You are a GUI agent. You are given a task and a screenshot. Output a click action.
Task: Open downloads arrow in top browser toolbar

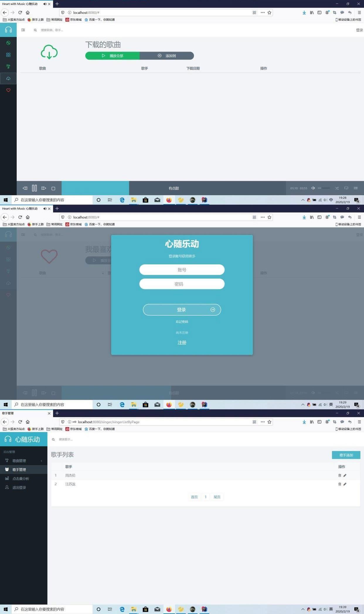pos(304,12)
